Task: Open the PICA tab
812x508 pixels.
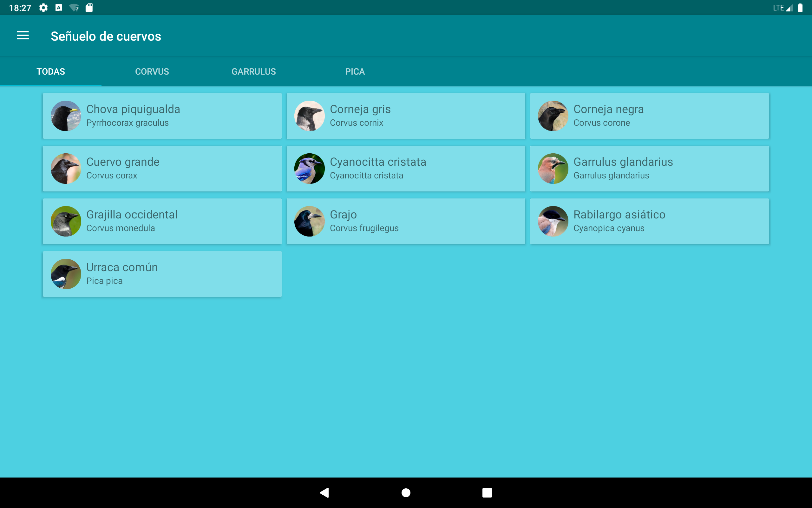Action: click(355, 71)
